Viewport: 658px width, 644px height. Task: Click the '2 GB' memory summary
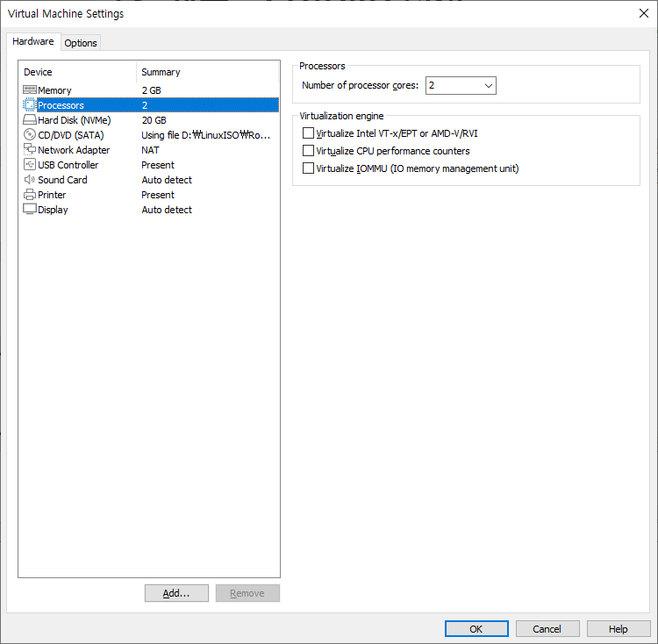(151, 90)
